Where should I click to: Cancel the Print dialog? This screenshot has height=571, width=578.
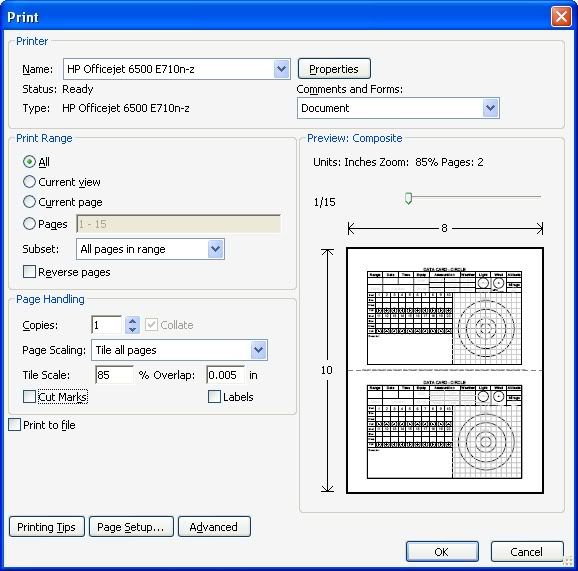(x=527, y=551)
